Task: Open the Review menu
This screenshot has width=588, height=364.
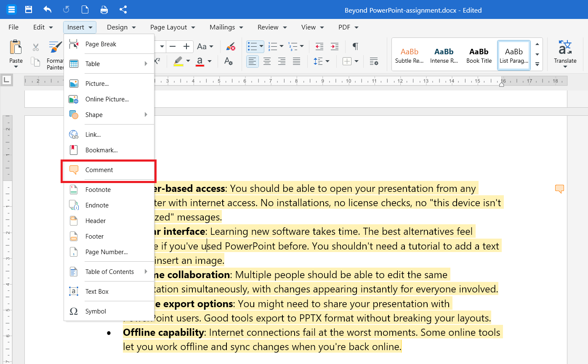Action: coord(272,27)
